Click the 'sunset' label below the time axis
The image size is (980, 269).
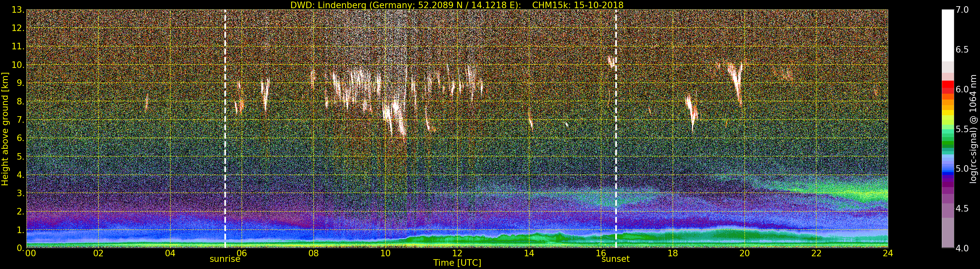(x=615, y=260)
